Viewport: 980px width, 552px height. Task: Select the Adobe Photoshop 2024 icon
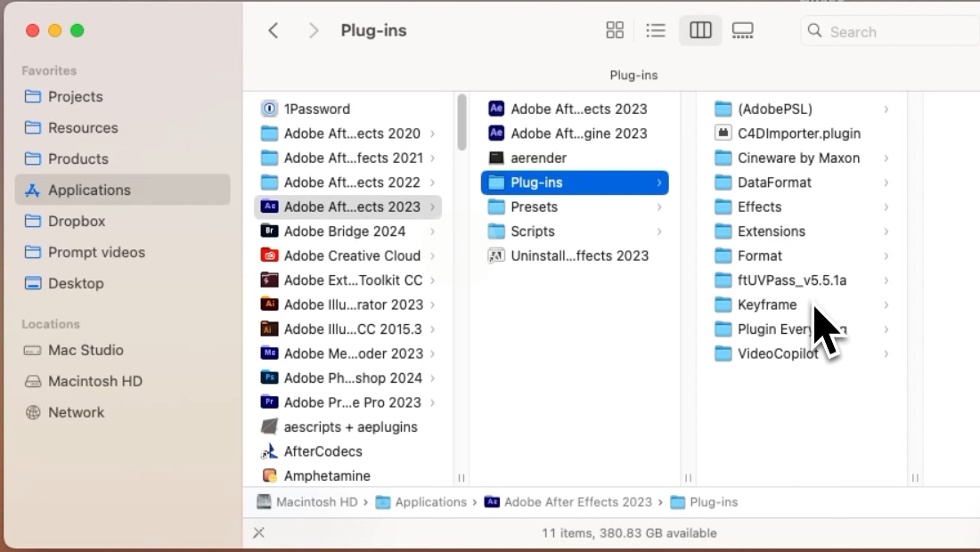(x=272, y=377)
